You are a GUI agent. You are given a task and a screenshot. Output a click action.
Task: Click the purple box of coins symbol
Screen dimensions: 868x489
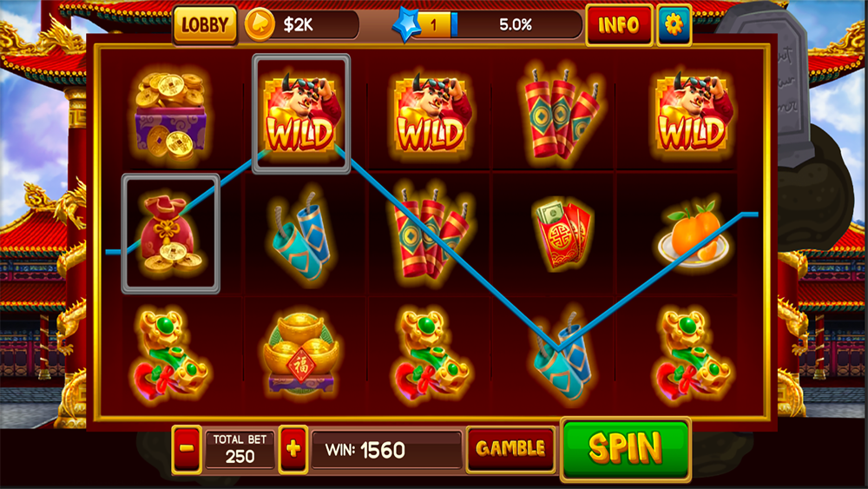pyautogui.click(x=170, y=115)
